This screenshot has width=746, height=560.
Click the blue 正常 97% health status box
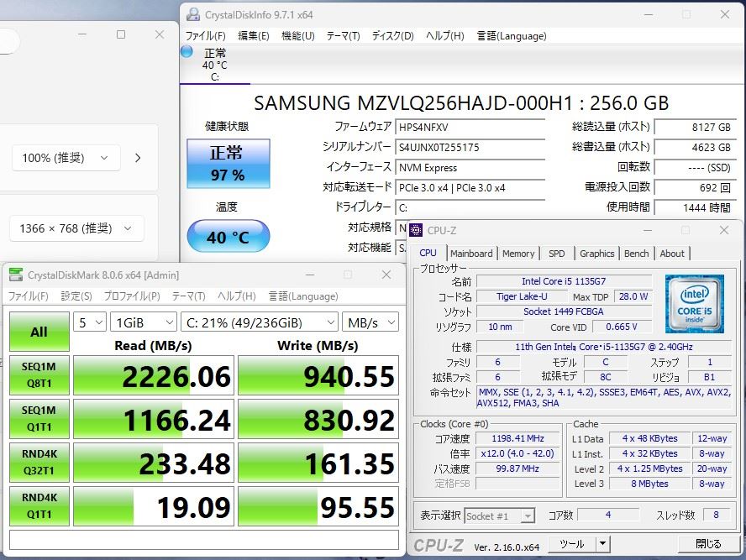point(228,164)
